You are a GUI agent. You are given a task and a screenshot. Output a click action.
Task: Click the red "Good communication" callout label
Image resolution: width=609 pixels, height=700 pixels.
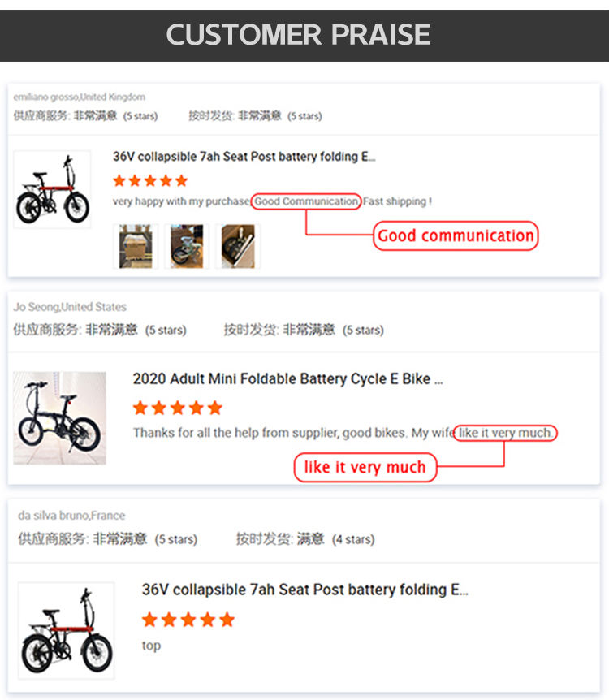click(456, 236)
